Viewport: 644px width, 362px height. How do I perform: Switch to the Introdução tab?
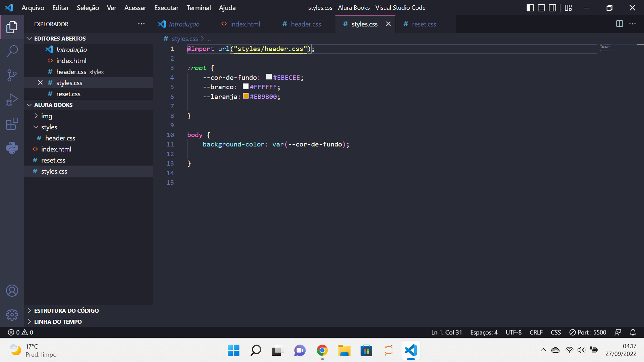click(x=184, y=24)
